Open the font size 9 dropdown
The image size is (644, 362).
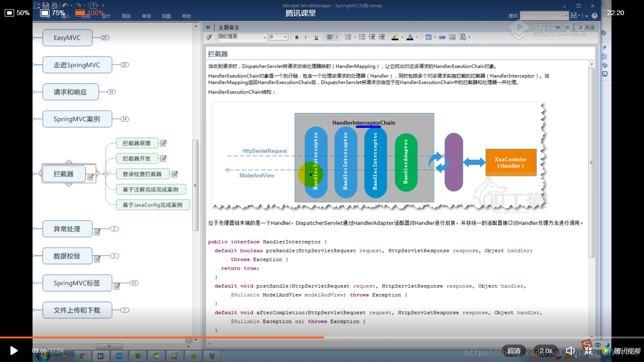pyautogui.click(x=279, y=37)
